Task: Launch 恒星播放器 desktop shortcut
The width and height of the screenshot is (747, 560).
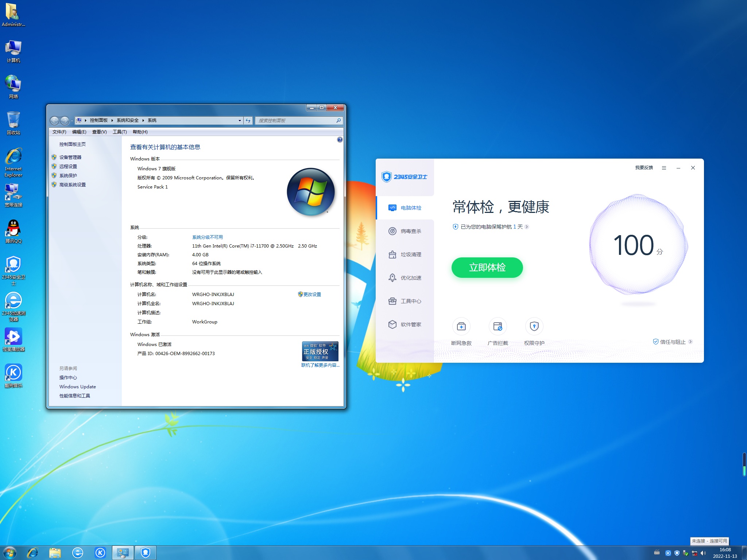Action: pos(13,340)
